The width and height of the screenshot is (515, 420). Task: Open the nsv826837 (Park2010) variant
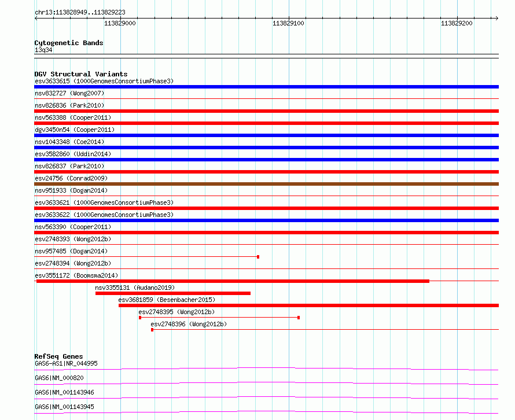coord(69,166)
